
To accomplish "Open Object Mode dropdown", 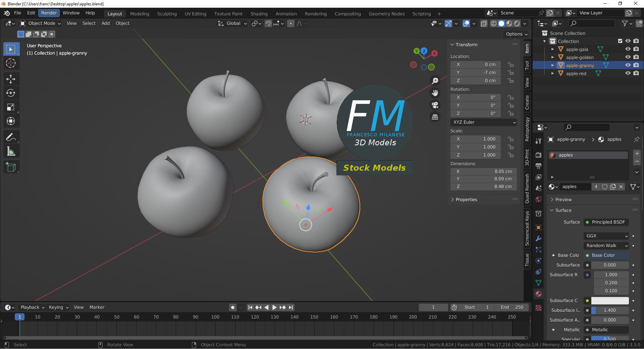I will [x=40, y=23].
